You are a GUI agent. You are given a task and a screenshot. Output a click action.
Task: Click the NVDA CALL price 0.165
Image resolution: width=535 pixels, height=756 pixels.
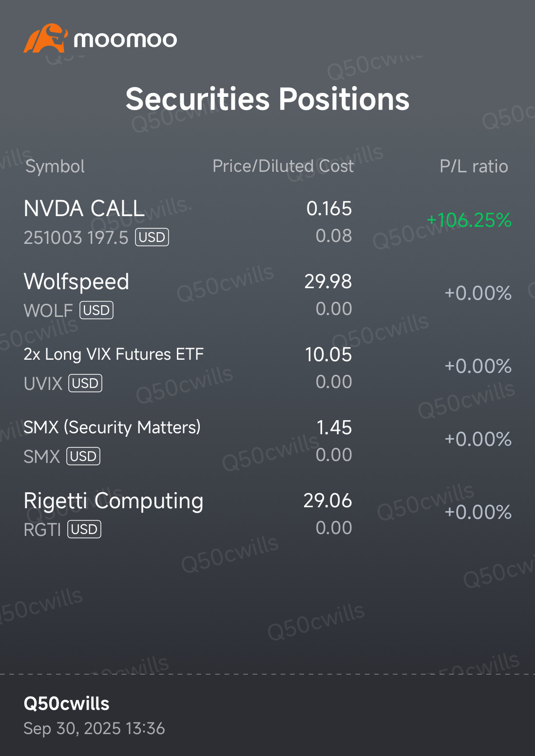click(x=329, y=209)
